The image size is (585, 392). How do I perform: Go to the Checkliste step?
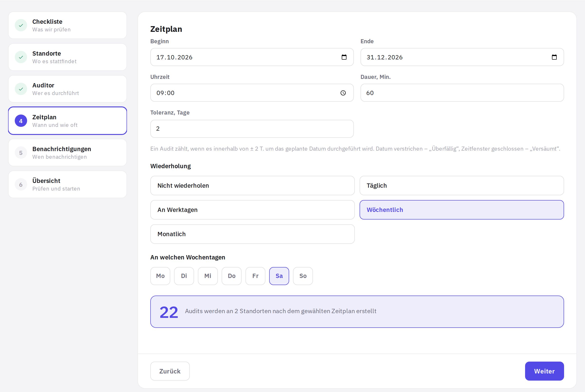pyautogui.click(x=68, y=25)
